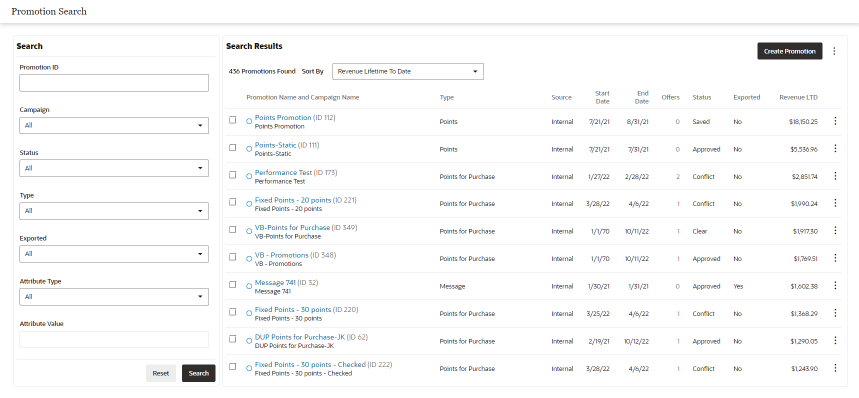Viewport: 859px width, 398px height.
Task: Open actions menu for Fixed Points - 30 points (ID 220) row
Action: coord(835,313)
